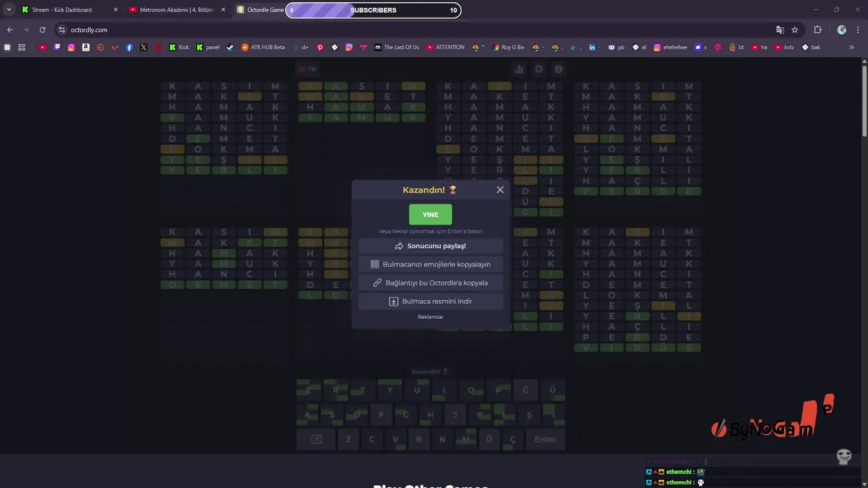
Task: Open the Steam bookmark icon
Action: (x=230, y=47)
